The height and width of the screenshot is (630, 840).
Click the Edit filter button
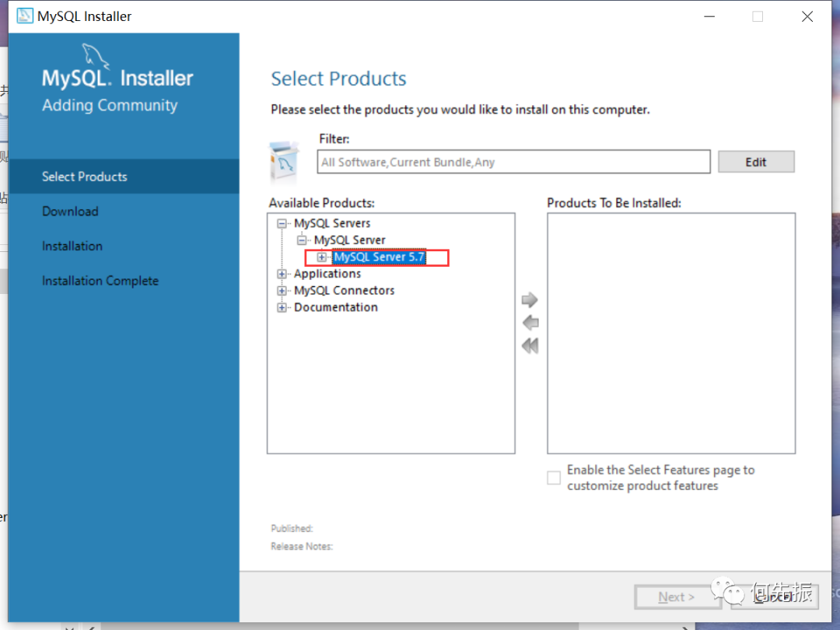(x=756, y=162)
